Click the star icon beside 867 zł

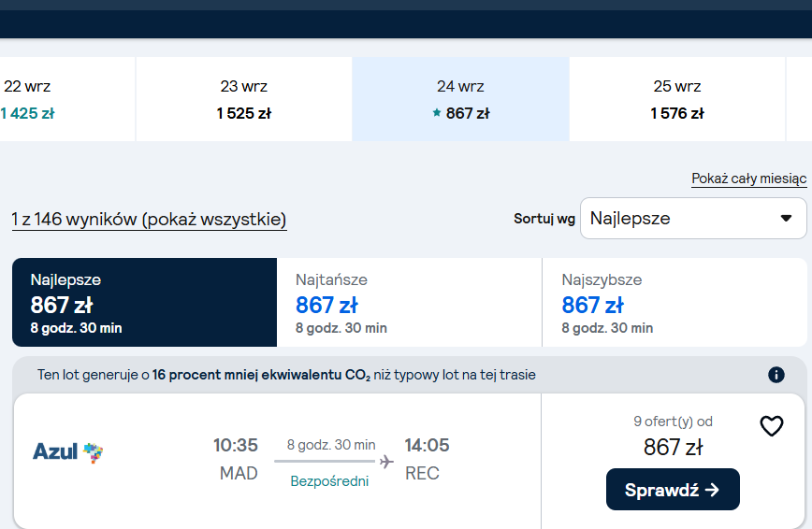pos(437,112)
